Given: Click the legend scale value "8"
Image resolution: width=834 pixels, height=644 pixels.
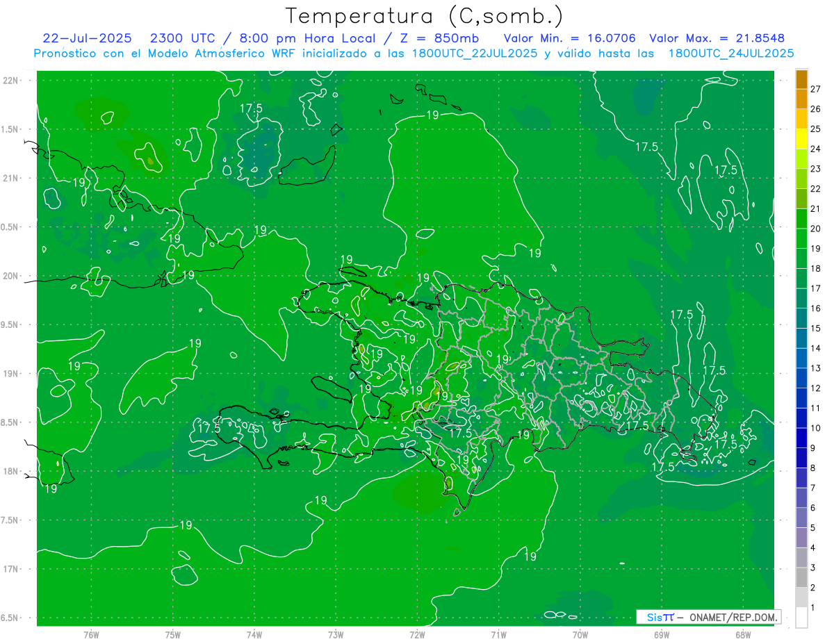Looking at the screenshot, I should [x=813, y=468].
